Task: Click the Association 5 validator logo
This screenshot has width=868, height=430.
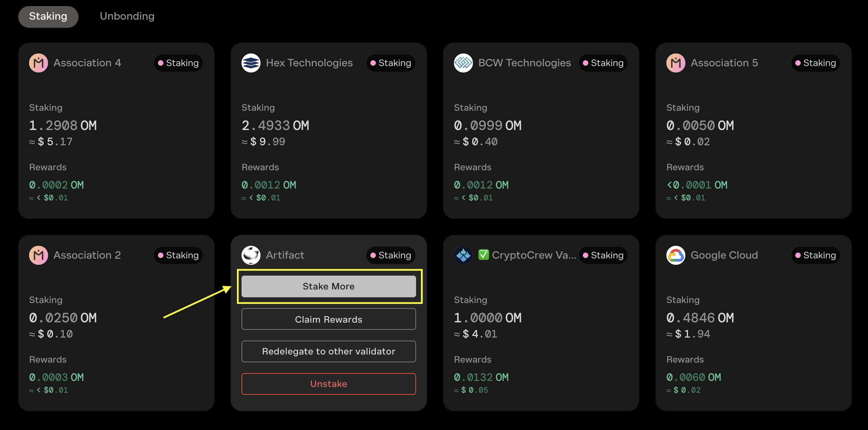Action: coord(676,63)
